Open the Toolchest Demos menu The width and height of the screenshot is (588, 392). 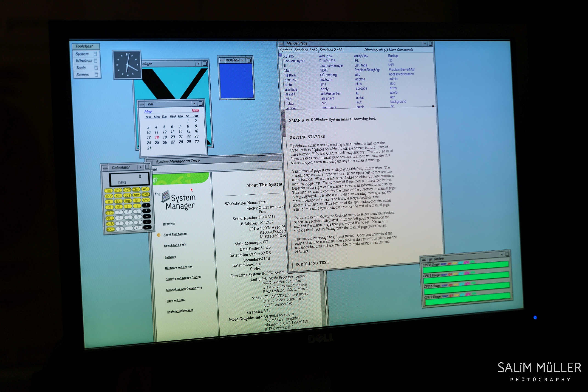tap(82, 75)
